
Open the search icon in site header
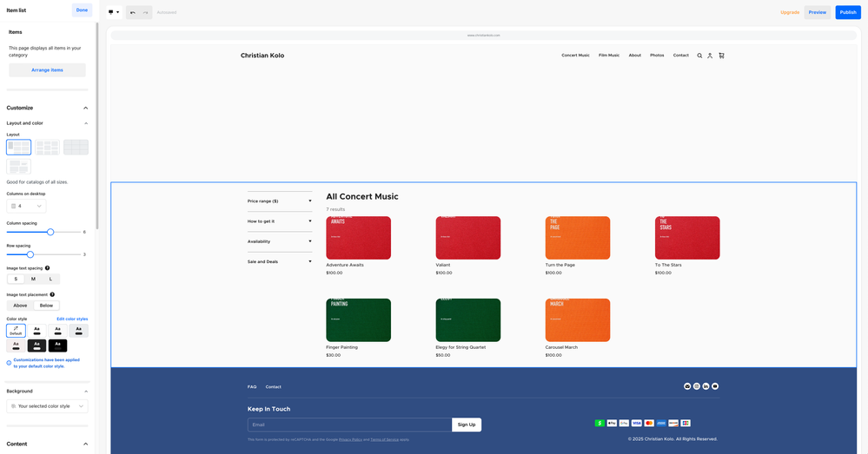tap(699, 56)
